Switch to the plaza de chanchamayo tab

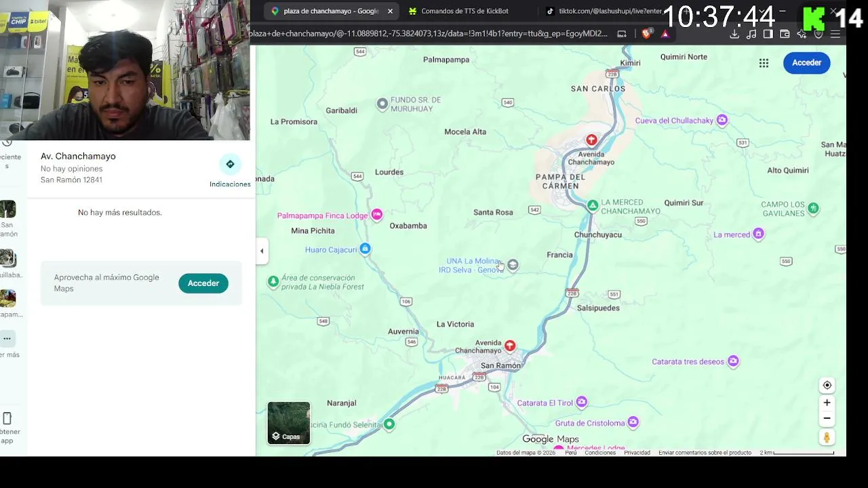331,12
